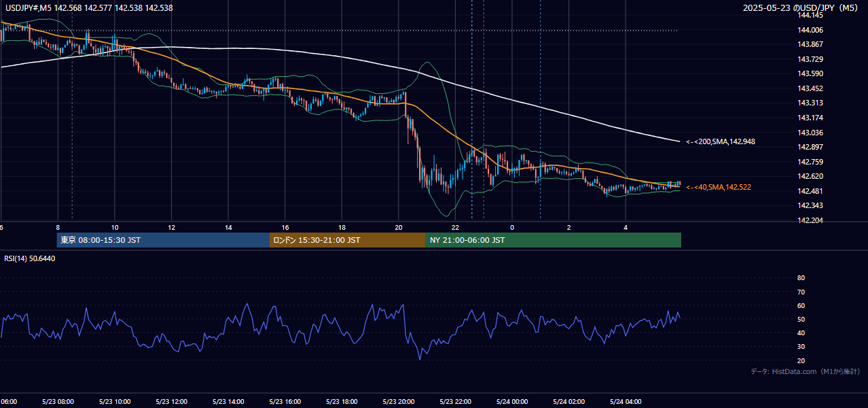Click the 142.204 price axis label
868x408 pixels.
tap(810, 220)
